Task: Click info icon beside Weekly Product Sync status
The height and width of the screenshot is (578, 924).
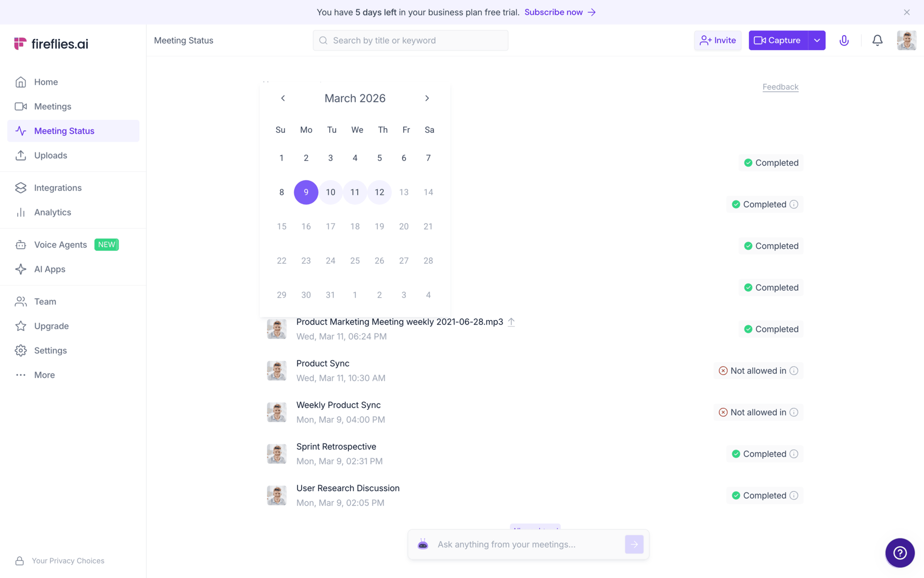Action: (x=794, y=412)
